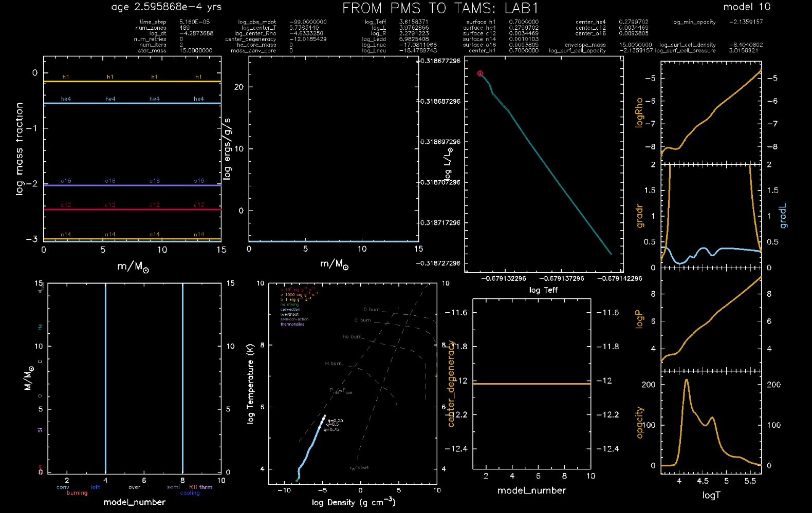
Task: Click the 'surface h1' label
Action: (481, 22)
